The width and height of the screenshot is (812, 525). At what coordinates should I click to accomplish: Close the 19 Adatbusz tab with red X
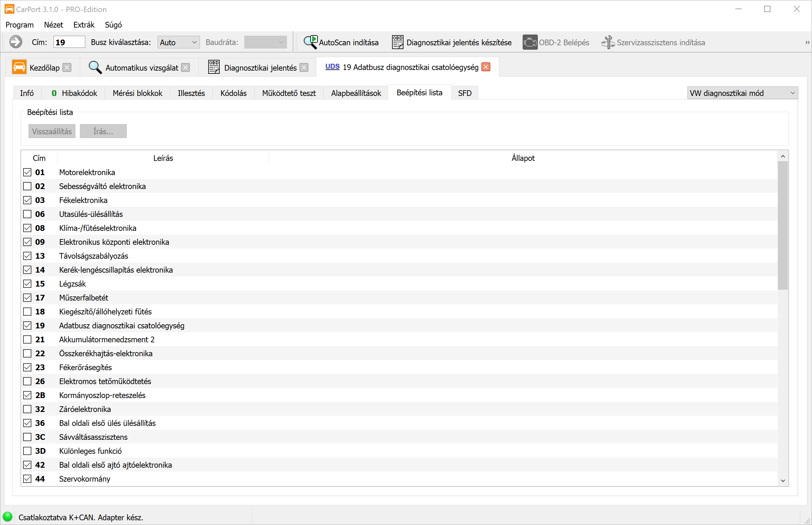coord(486,67)
